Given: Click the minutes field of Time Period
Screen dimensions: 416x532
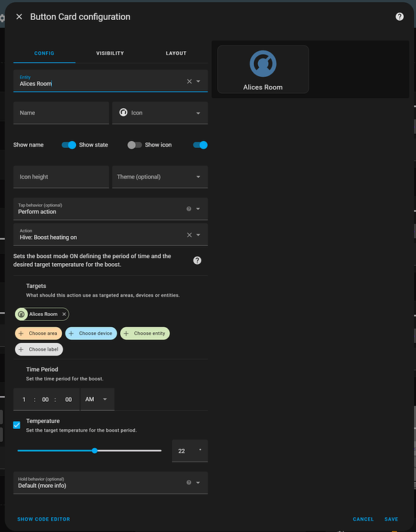Looking at the screenshot, I should [45, 400].
